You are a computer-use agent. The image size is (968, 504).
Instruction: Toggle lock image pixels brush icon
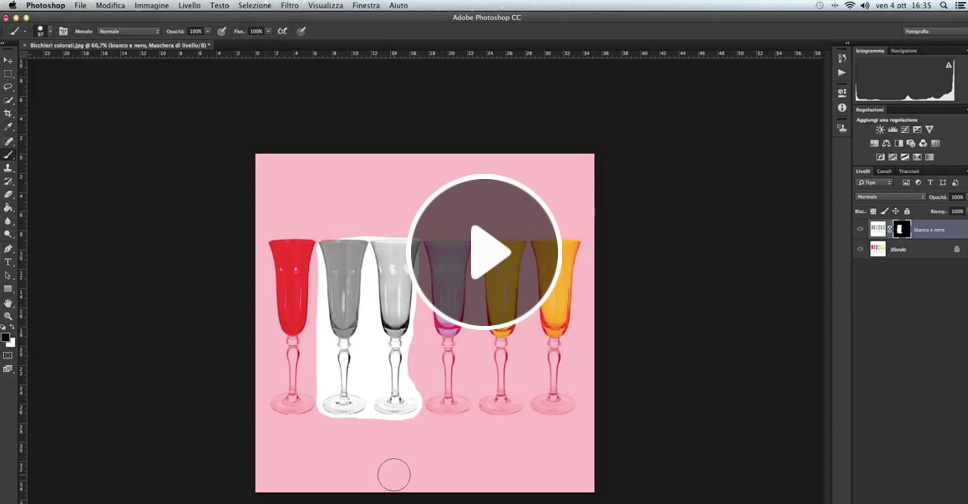coord(884,211)
